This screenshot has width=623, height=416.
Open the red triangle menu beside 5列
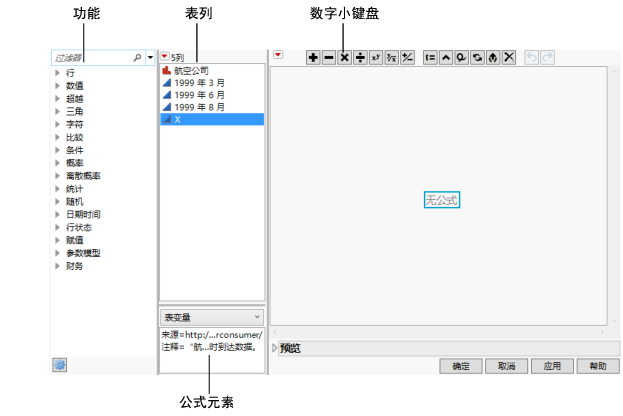pyautogui.click(x=164, y=56)
